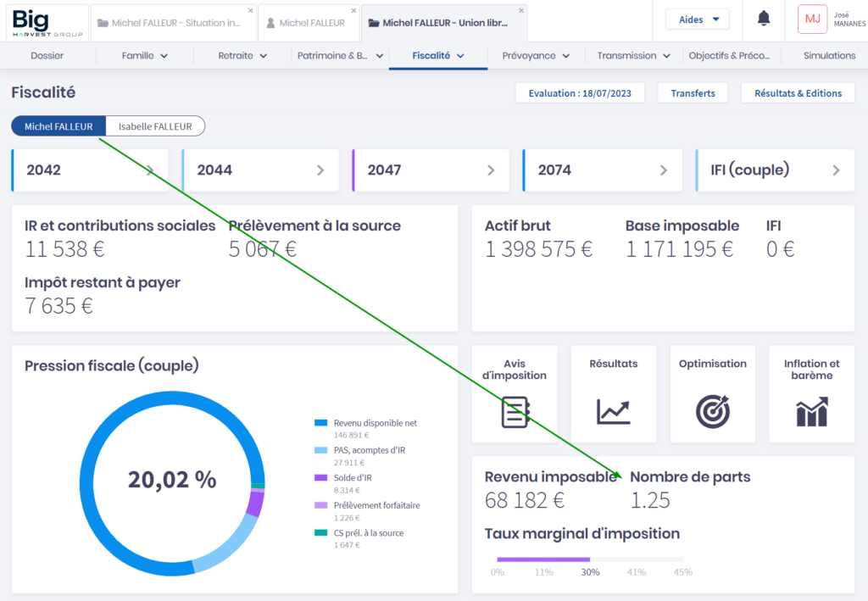The image size is (868, 601).
Task: Close the Michel FALLEUR - Union libre tab
Action: [x=521, y=10]
